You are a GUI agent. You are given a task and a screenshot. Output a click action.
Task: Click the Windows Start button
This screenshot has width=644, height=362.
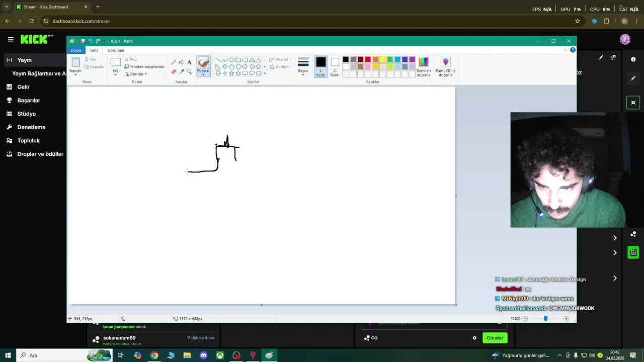coord(8,355)
